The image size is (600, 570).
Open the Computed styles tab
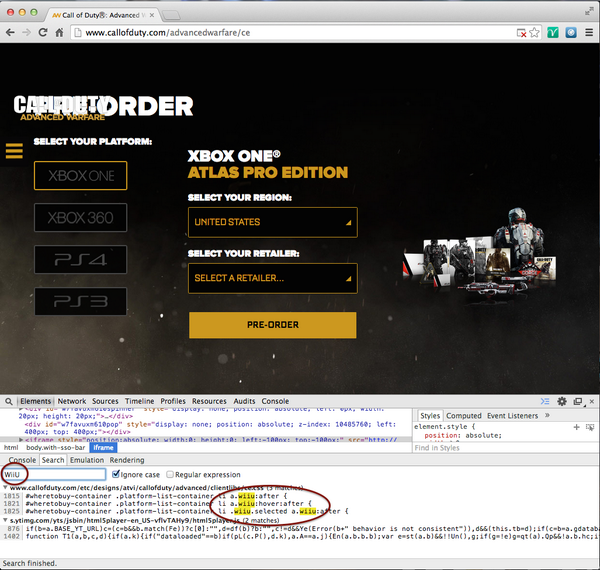point(463,415)
